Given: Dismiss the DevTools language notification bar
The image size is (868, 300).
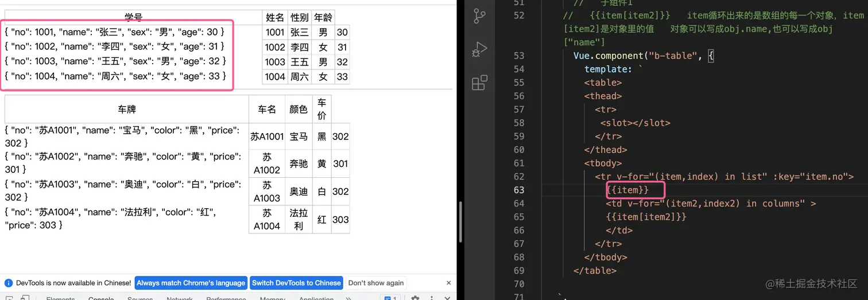Looking at the screenshot, I should click(x=449, y=283).
